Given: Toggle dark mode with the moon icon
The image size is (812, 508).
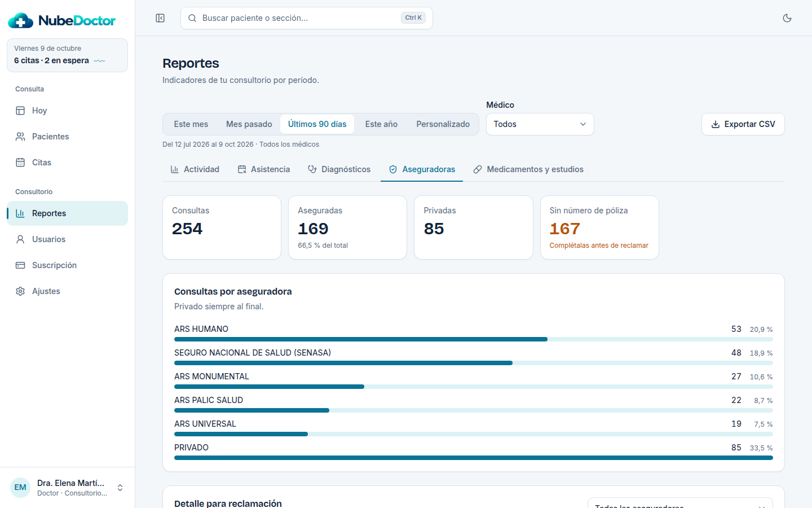Looking at the screenshot, I should 787,18.
